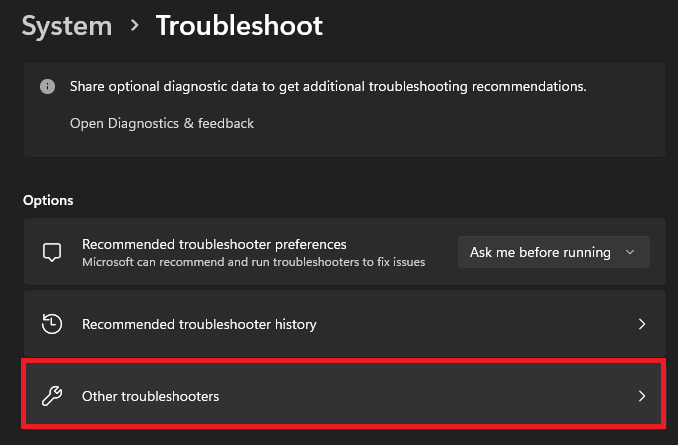Click right chevron on Other troubleshooters row

[x=642, y=396]
